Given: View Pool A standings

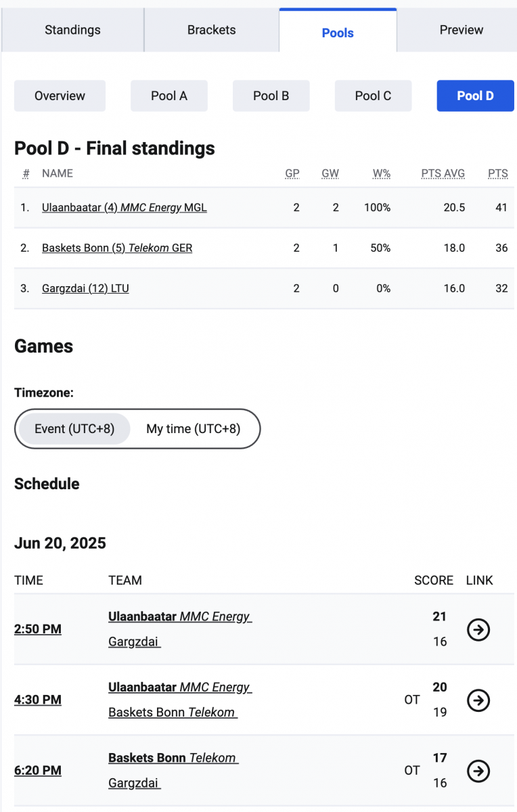Looking at the screenshot, I should point(169,95).
